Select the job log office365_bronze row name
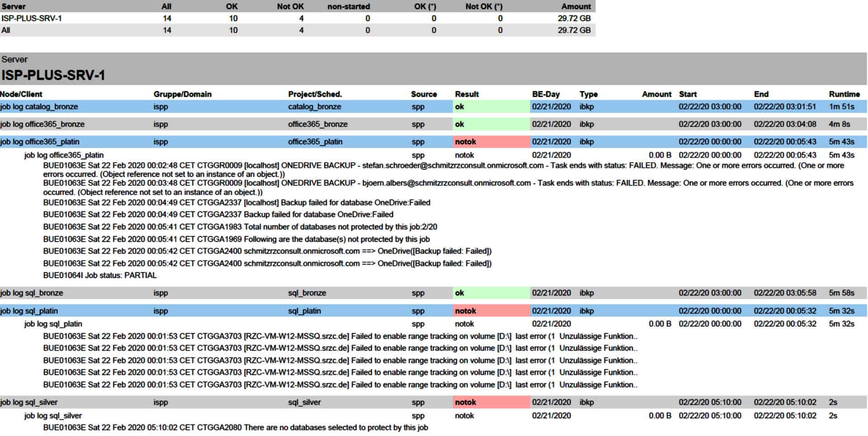 click(42, 124)
